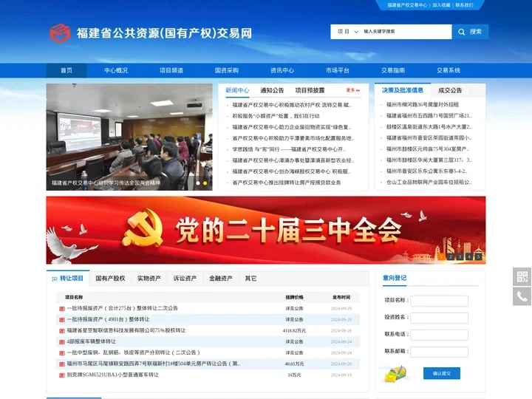This screenshot has height=399, width=532.
Task: Click the 联系电话 input field
Action: tap(440, 335)
